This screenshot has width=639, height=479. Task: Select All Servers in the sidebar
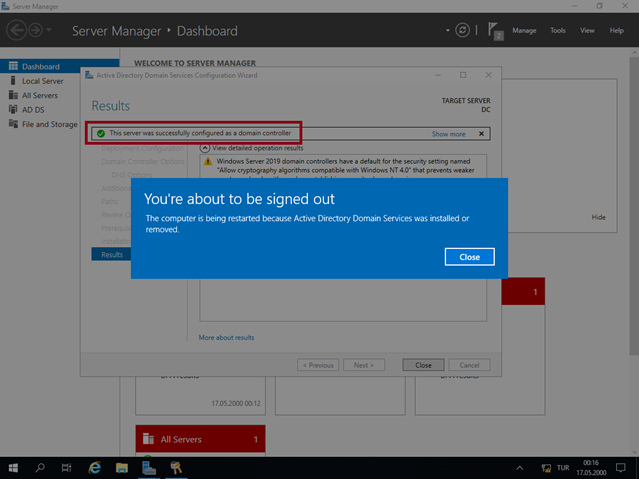(40, 95)
